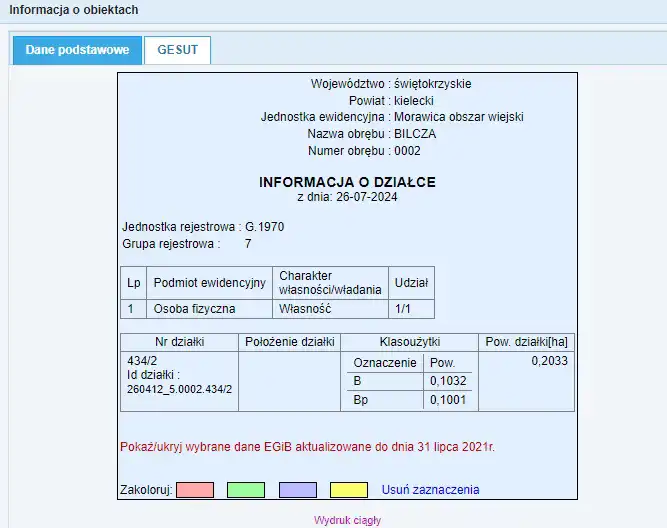Viewport: 667px width, 528px height.
Task: Click the powiat value kielecki
Action: [x=414, y=101]
